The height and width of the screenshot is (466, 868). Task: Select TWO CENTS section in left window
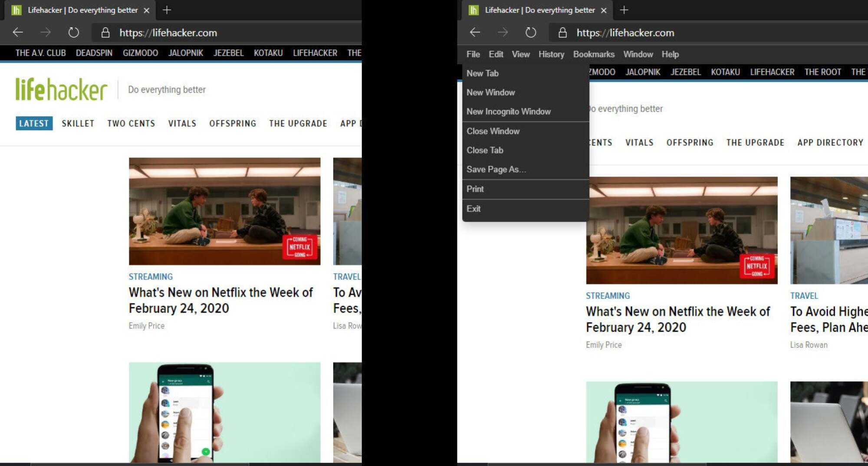[131, 123]
